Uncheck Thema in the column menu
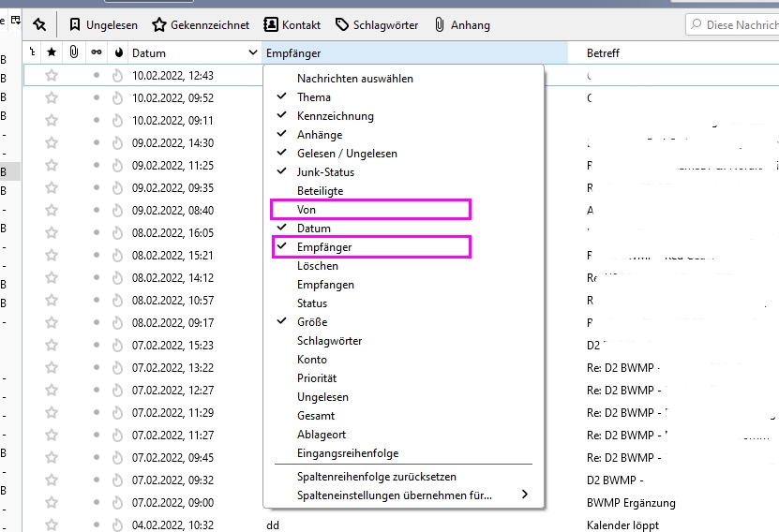Viewport: 779px width, 532px height. (313, 97)
